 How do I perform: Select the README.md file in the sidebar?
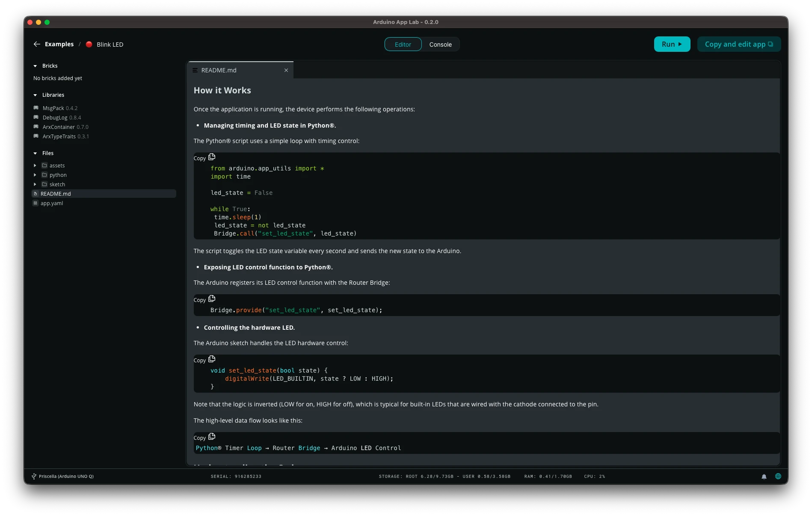pyautogui.click(x=56, y=194)
